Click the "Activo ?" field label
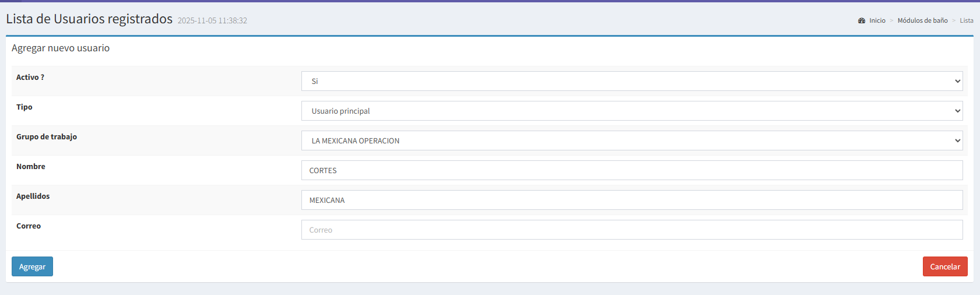This screenshot has width=980, height=295. [x=30, y=77]
